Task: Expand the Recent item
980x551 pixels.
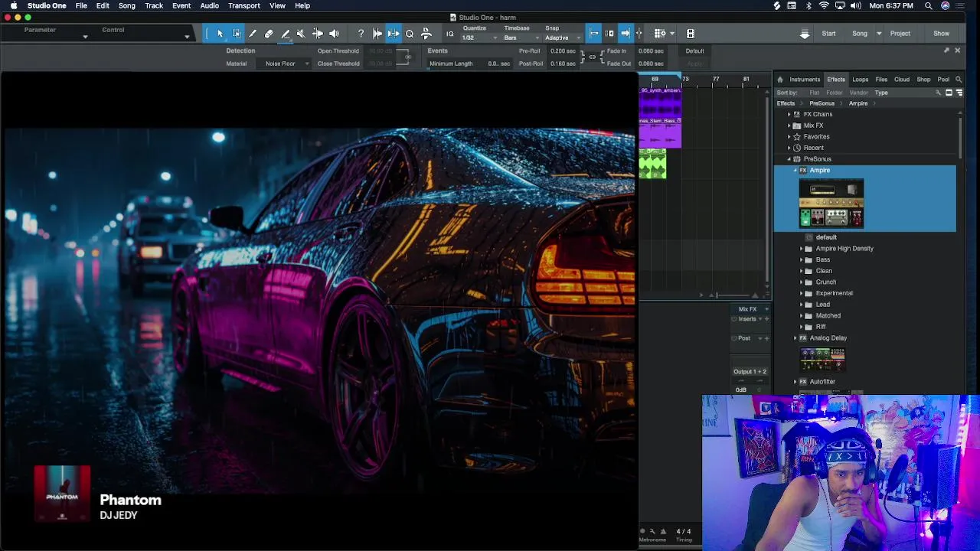Action: coord(789,148)
